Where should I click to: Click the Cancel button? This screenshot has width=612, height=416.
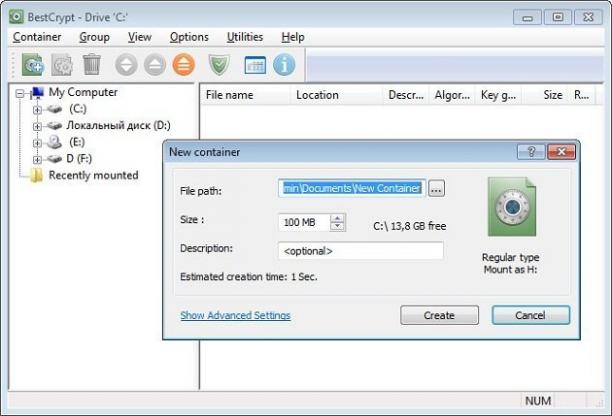(x=531, y=315)
